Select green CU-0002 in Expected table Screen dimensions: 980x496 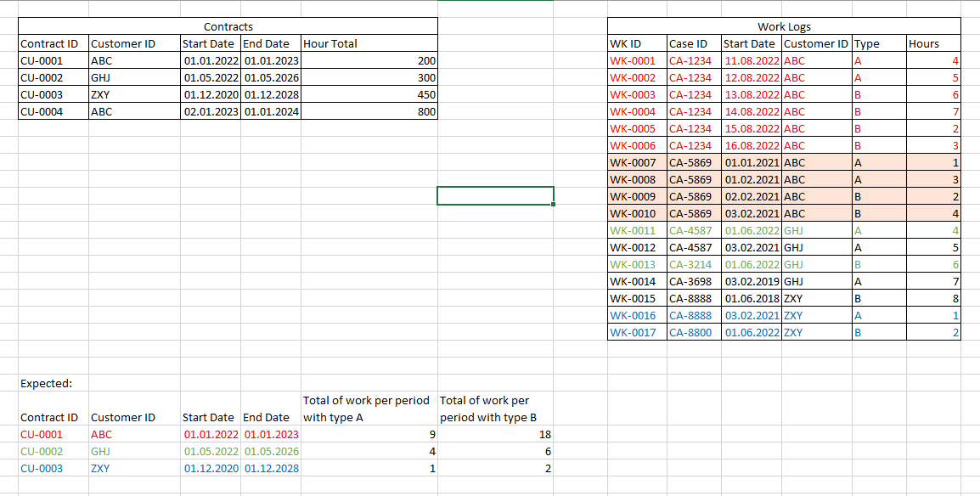pos(54,451)
